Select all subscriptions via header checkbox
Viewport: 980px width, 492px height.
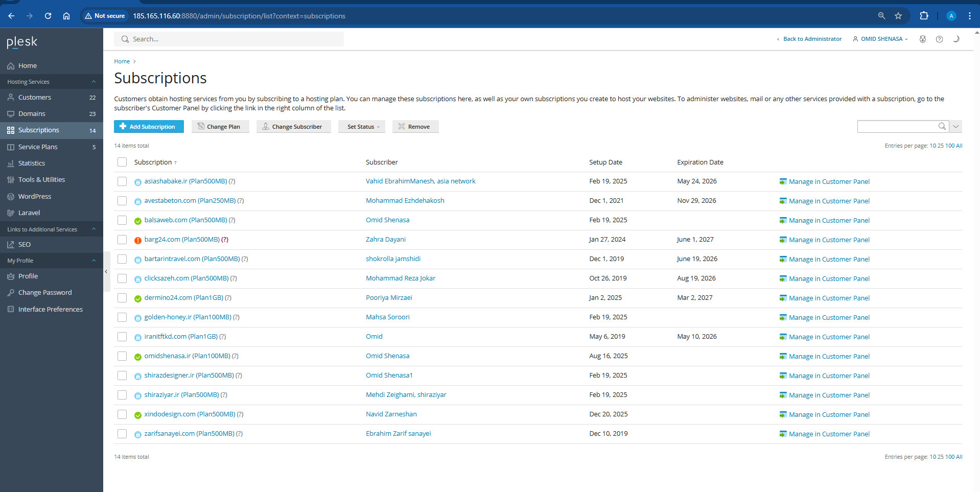pos(122,162)
